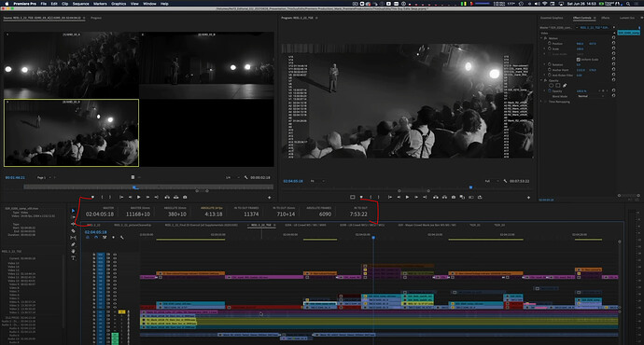Select the Hand tool
This screenshot has width=644, height=345.
pyautogui.click(x=74, y=251)
